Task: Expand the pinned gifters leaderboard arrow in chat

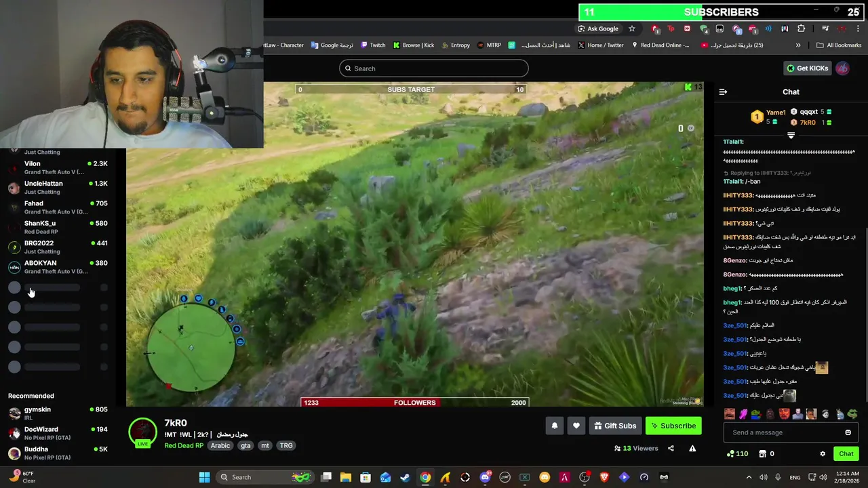Action: click(791, 136)
